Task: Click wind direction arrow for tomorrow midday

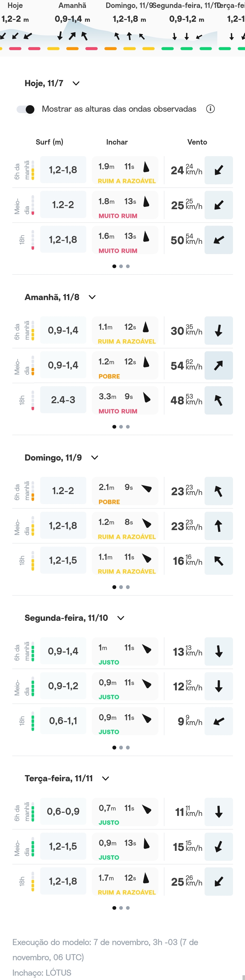Action: tap(219, 366)
